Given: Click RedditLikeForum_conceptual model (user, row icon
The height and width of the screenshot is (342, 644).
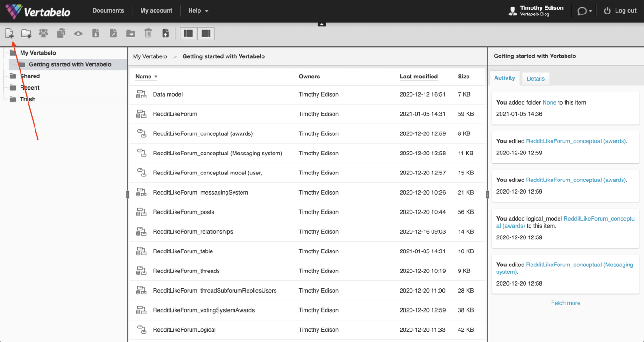Looking at the screenshot, I should tap(142, 173).
